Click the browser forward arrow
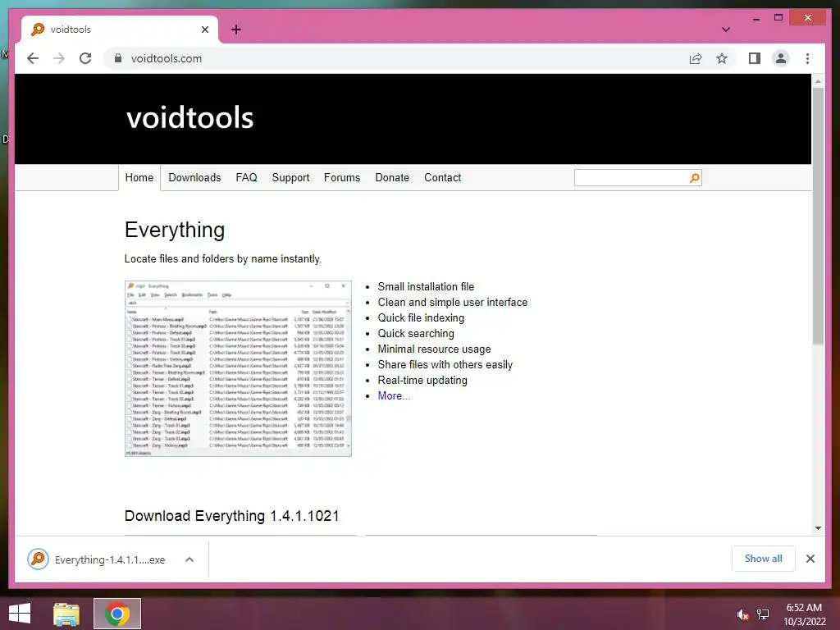Viewport: 840px width, 630px height. [x=59, y=58]
